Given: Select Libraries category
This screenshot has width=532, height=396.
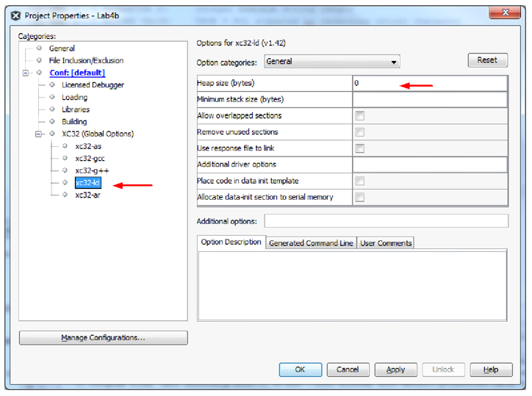Looking at the screenshot, I should [76, 109].
